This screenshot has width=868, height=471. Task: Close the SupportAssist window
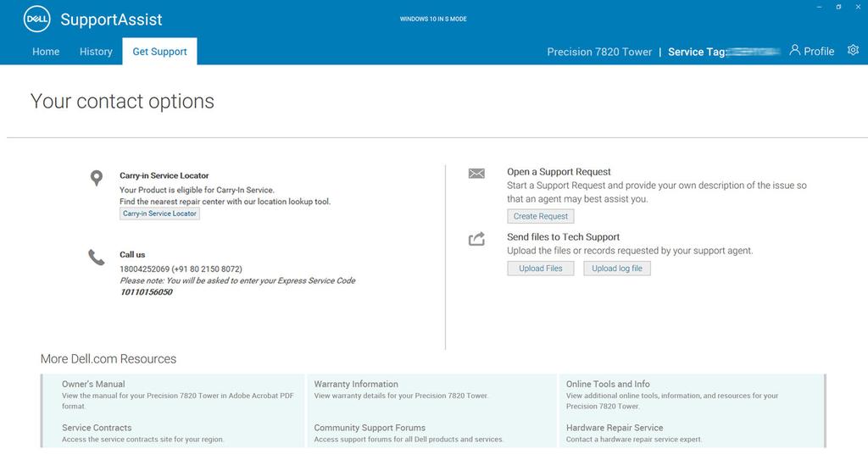[858, 7]
